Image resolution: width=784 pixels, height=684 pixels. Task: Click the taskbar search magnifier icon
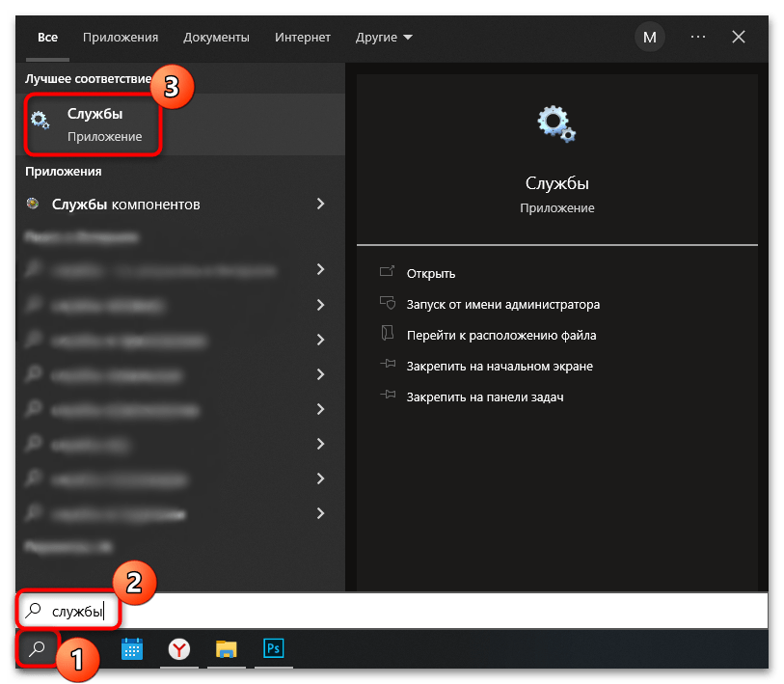(38, 649)
